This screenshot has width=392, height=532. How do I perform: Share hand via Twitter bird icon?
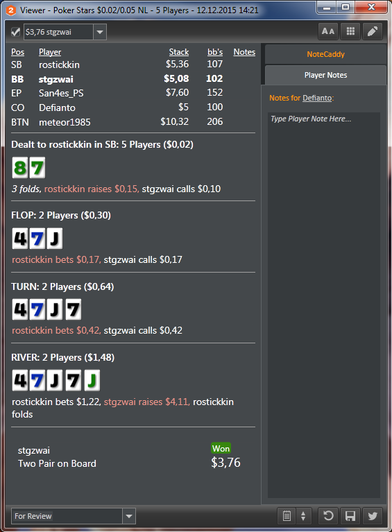[x=373, y=516]
